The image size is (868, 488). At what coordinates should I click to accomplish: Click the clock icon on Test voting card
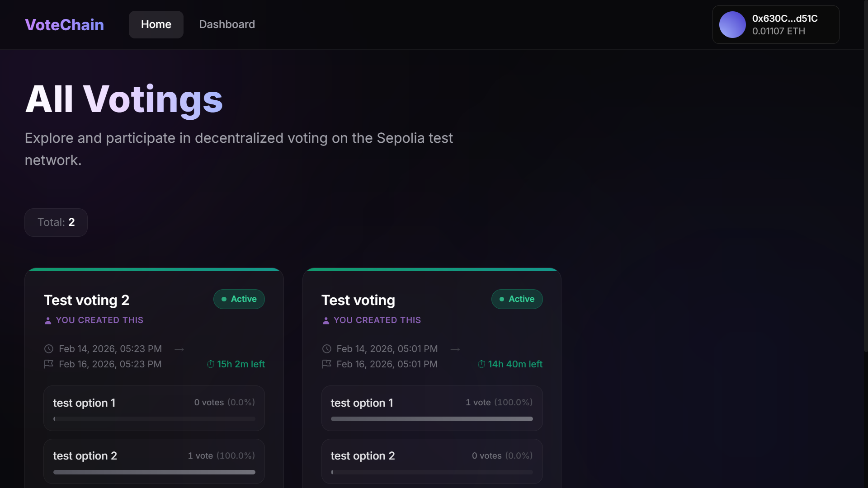(326, 348)
